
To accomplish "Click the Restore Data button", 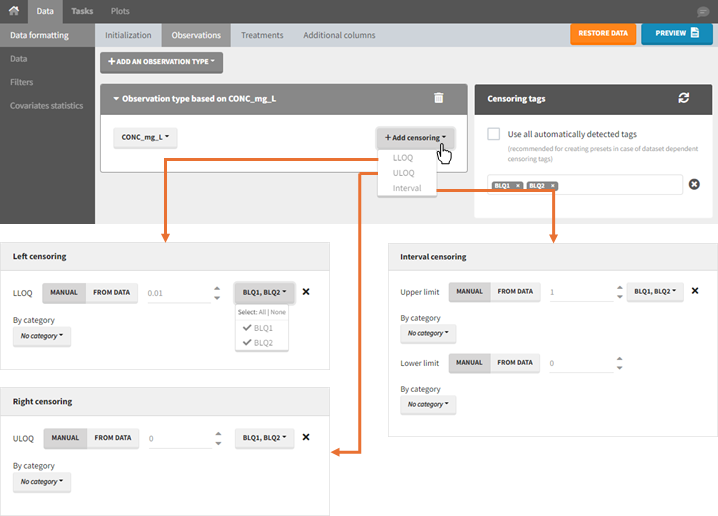I will coord(603,33).
